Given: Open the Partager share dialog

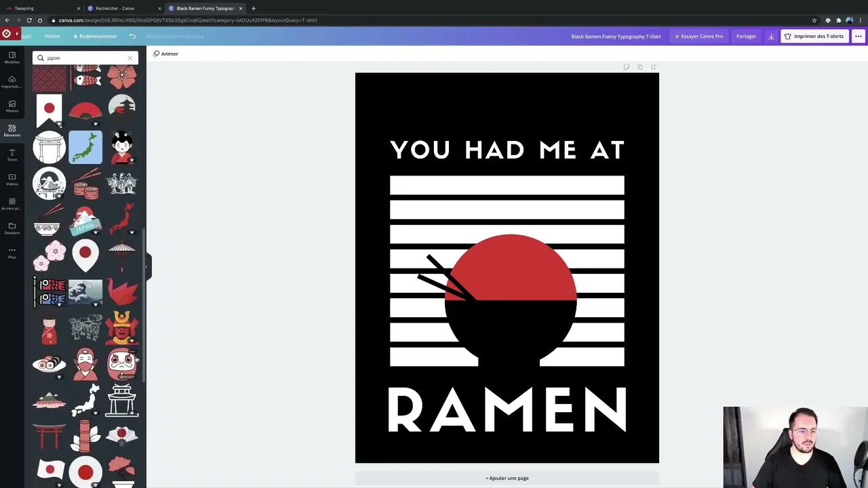Looking at the screenshot, I should click(x=746, y=36).
